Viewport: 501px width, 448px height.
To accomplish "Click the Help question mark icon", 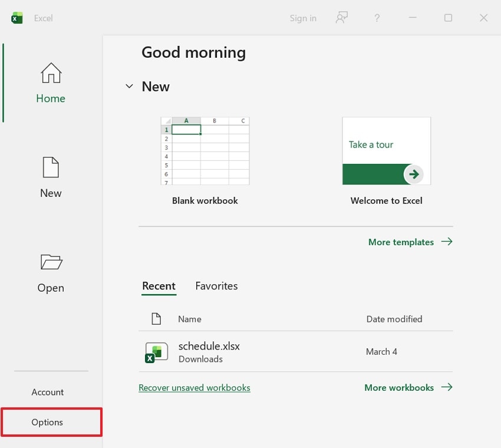I will point(377,18).
